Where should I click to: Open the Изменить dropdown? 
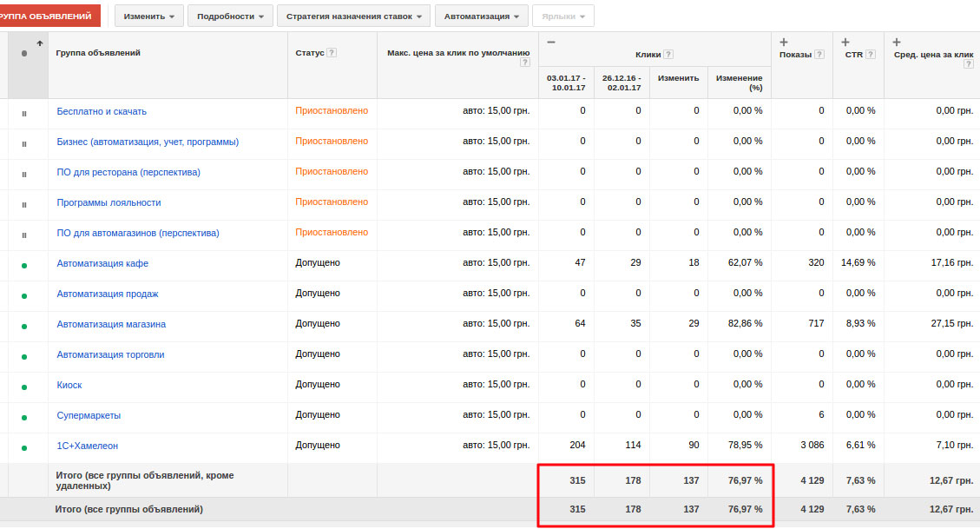(148, 17)
